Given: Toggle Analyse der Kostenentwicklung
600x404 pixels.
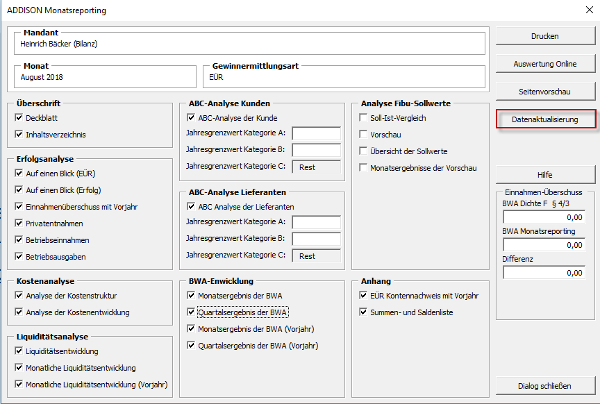Looking at the screenshot, I should [x=19, y=312].
